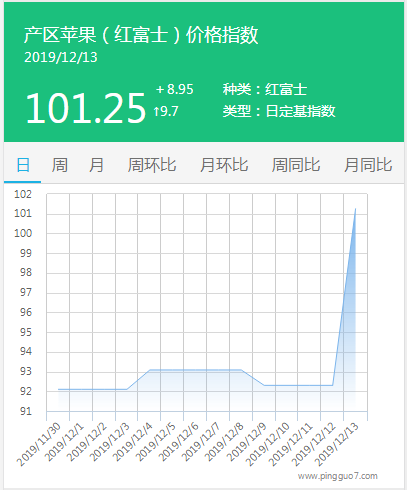Screen dimensions: 407x490
Task: Switch to the 周 weekly tab
Action: tap(60, 165)
